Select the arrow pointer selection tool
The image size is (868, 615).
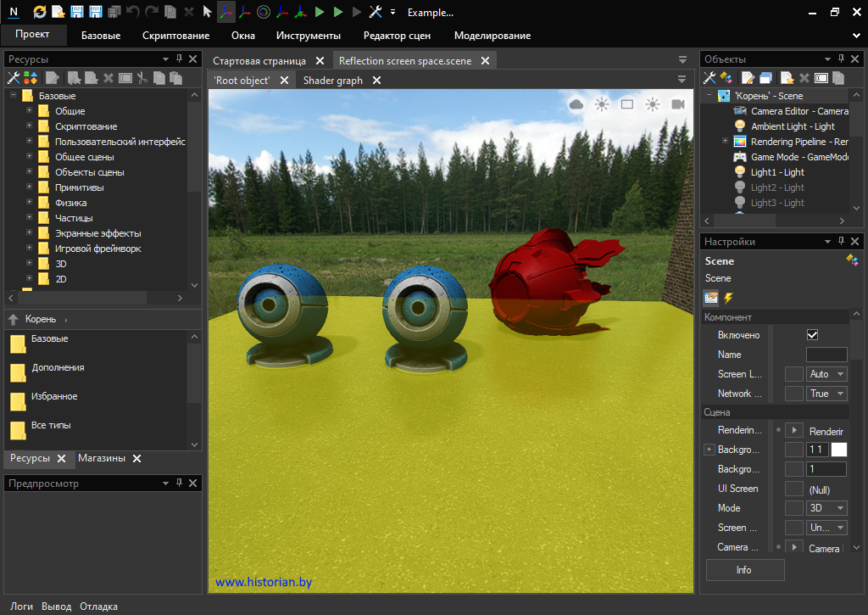[x=207, y=12]
